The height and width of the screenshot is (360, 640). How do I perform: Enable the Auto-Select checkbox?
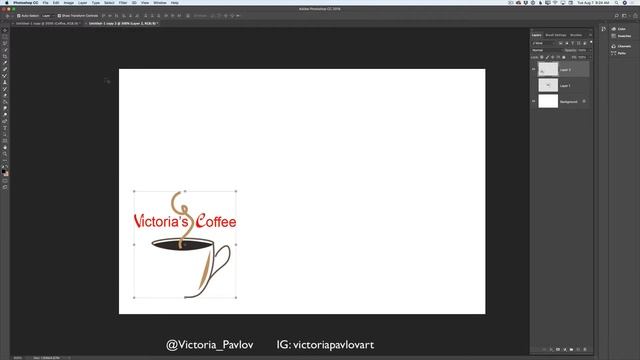[19, 16]
